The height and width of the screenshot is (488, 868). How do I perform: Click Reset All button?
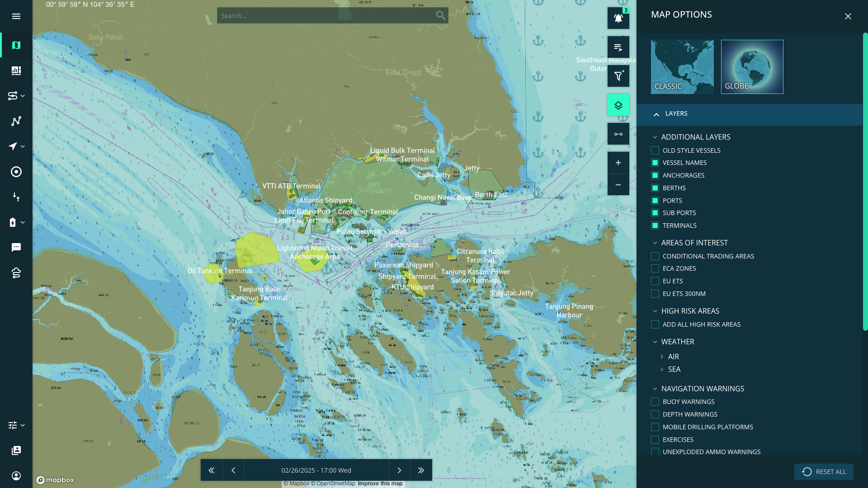824,472
